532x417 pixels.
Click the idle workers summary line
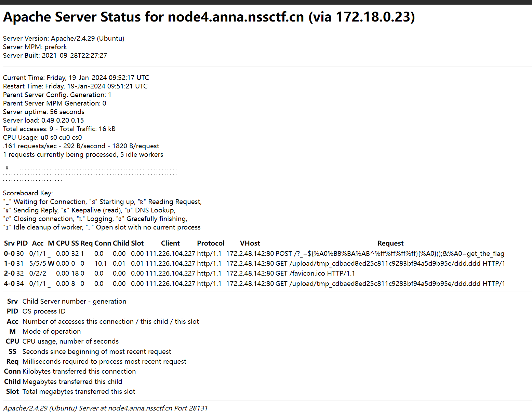pos(83,154)
